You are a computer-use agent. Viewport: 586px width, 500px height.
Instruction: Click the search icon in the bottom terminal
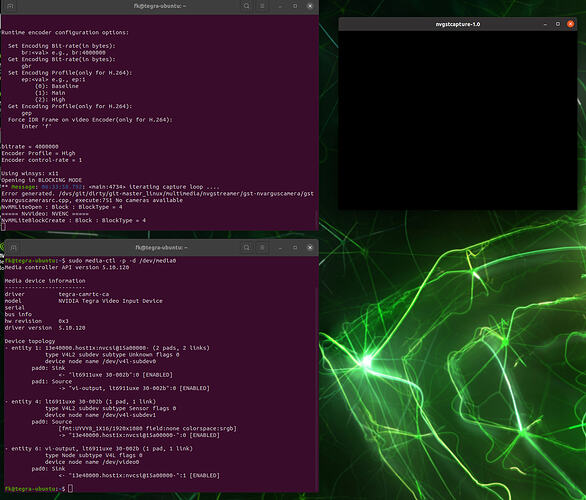[247, 247]
